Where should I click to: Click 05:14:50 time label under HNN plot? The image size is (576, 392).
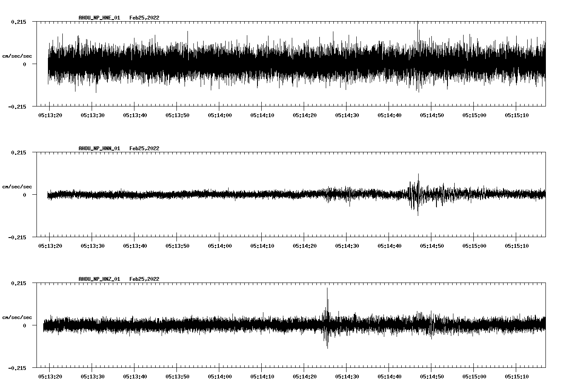432,246
